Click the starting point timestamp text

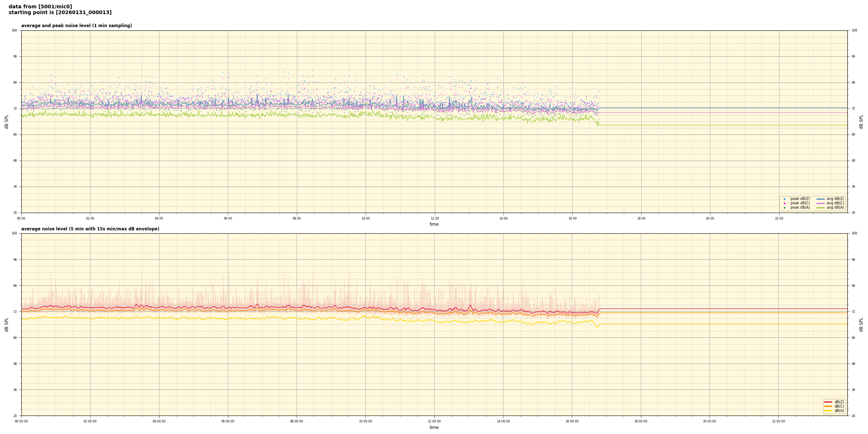point(60,12)
